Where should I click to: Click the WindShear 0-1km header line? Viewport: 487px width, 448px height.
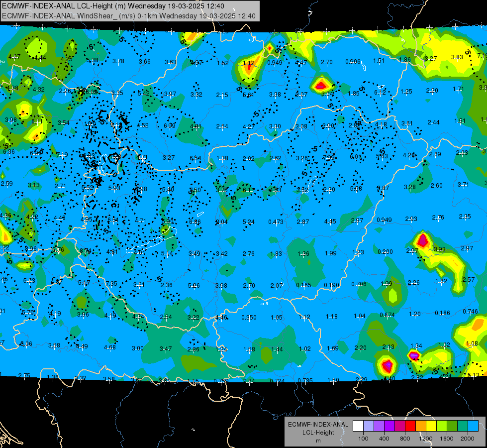[128, 16]
